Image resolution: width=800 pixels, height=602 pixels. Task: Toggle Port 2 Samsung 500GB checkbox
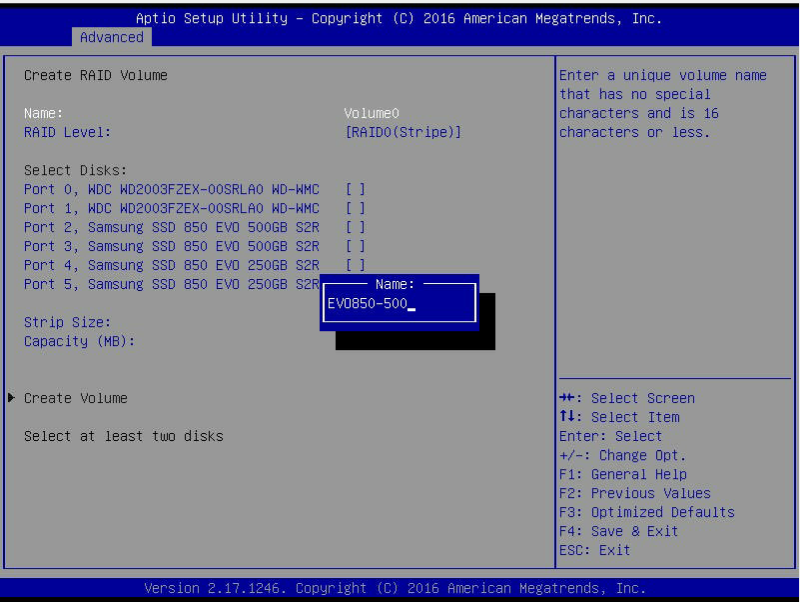[355, 227]
